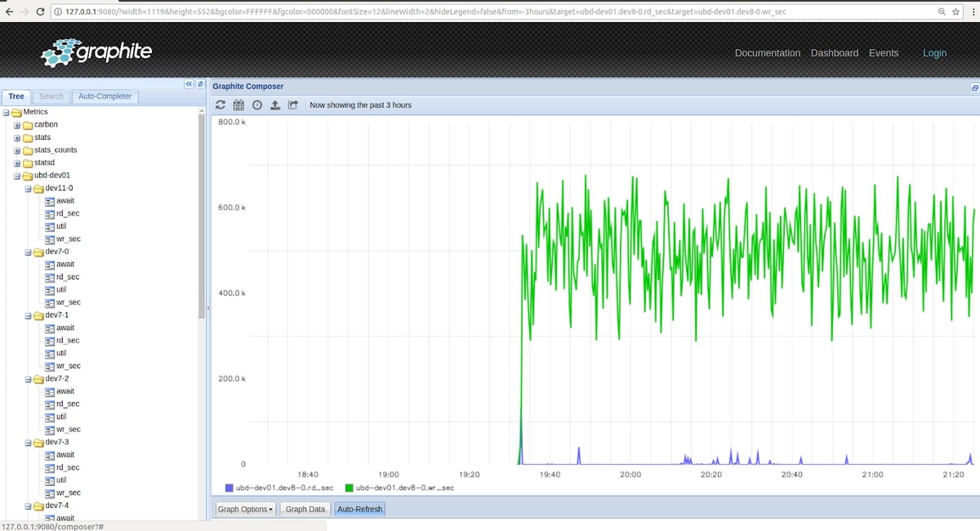The image size is (980, 531).
Task: Click the clock recent data icon
Action: 256,105
